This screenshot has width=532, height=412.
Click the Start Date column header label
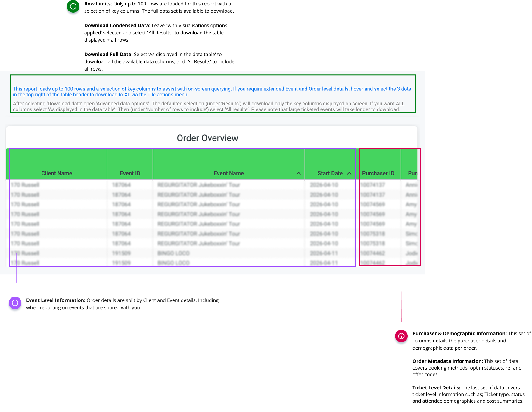(x=330, y=173)
